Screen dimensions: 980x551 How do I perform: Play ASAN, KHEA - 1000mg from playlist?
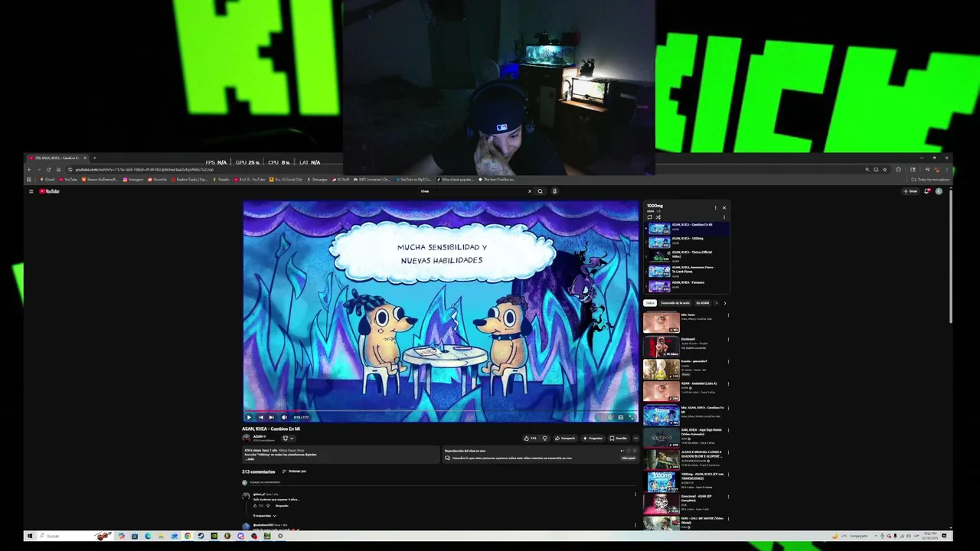pyautogui.click(x=688, y=242)
